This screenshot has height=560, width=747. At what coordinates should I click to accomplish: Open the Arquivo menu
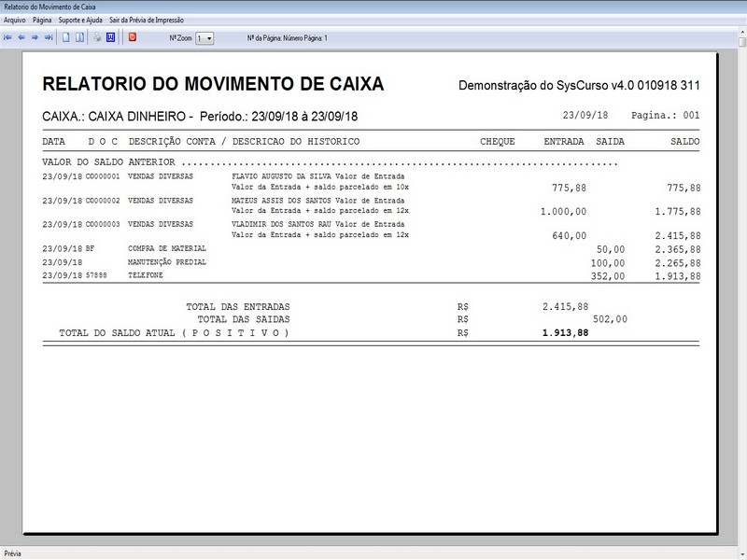point(15,20)
